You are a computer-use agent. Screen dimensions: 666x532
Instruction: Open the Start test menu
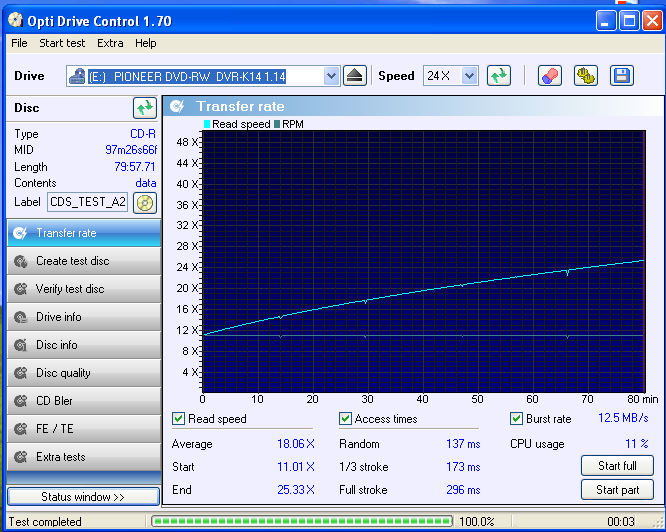[62, 43]
